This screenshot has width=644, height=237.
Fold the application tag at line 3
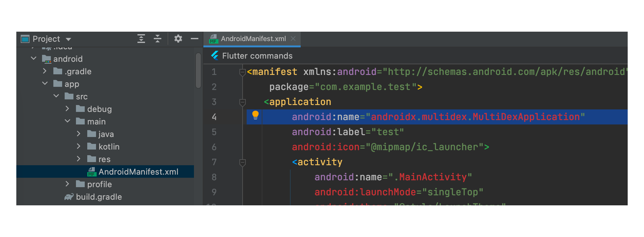pyautogui.click(x=242, y=103)
